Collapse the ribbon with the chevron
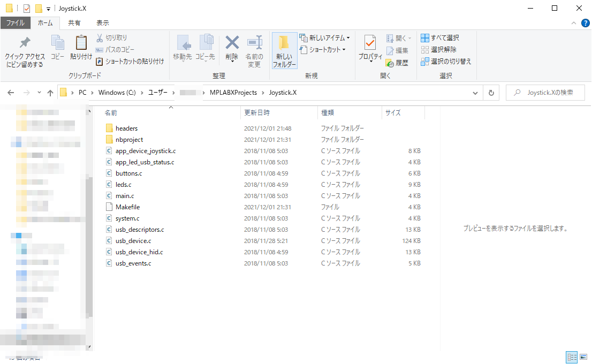592x364 pixels. 573,23
